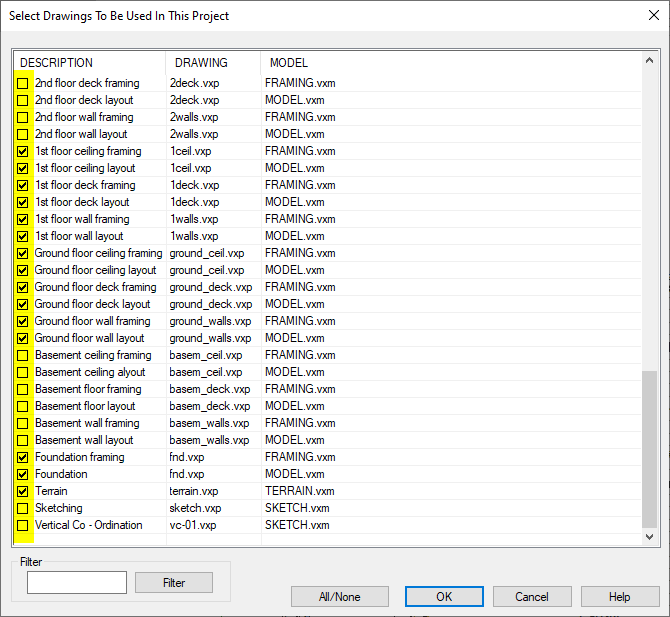Disable the Foundation framing checkbox
The width and height of the screenshot is (670, 617).
23,457
